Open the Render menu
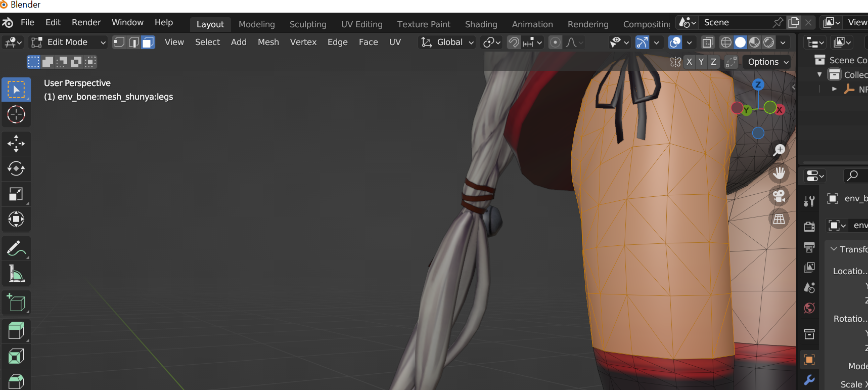Screen dimensions: 868x390 (86, 23)
